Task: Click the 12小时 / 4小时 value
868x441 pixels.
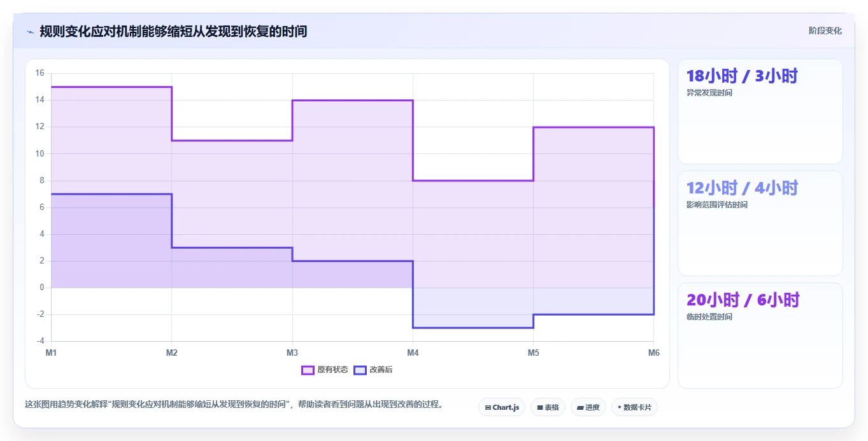Action: click(742, 188)
